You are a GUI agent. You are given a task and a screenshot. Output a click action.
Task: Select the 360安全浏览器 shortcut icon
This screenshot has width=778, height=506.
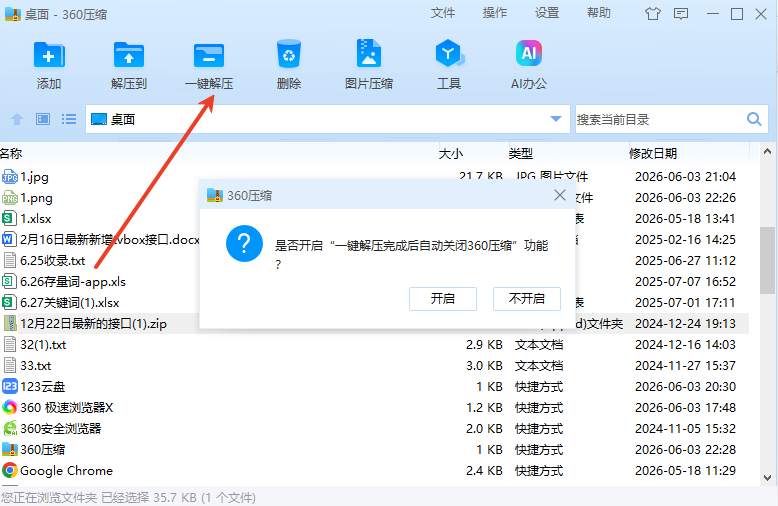[10, 429]
